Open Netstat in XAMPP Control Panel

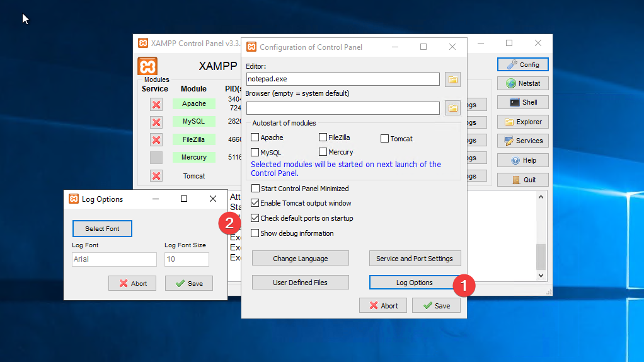click(x=523, y=83)
